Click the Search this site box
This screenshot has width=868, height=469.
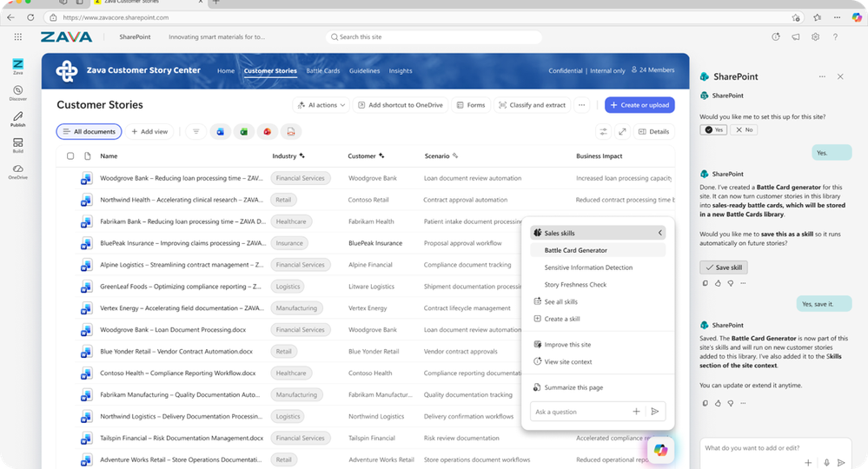click(434, 37)
